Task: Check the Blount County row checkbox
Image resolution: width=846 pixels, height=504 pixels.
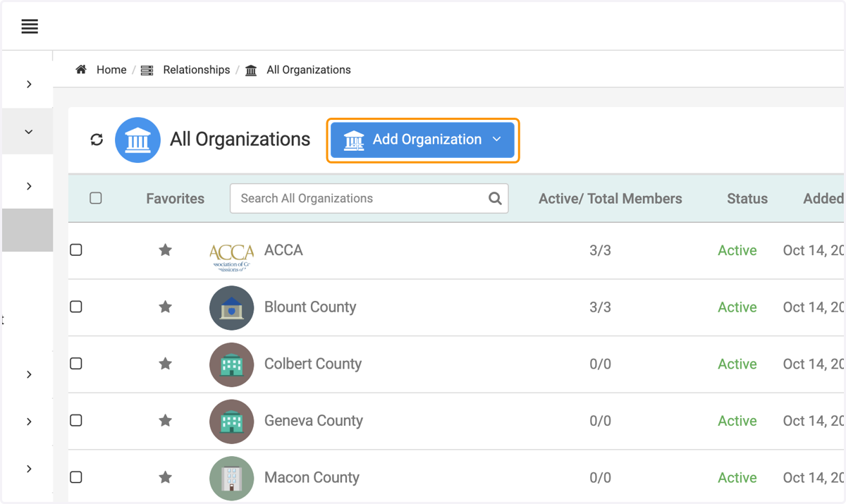Action: (x=76, y=307)
